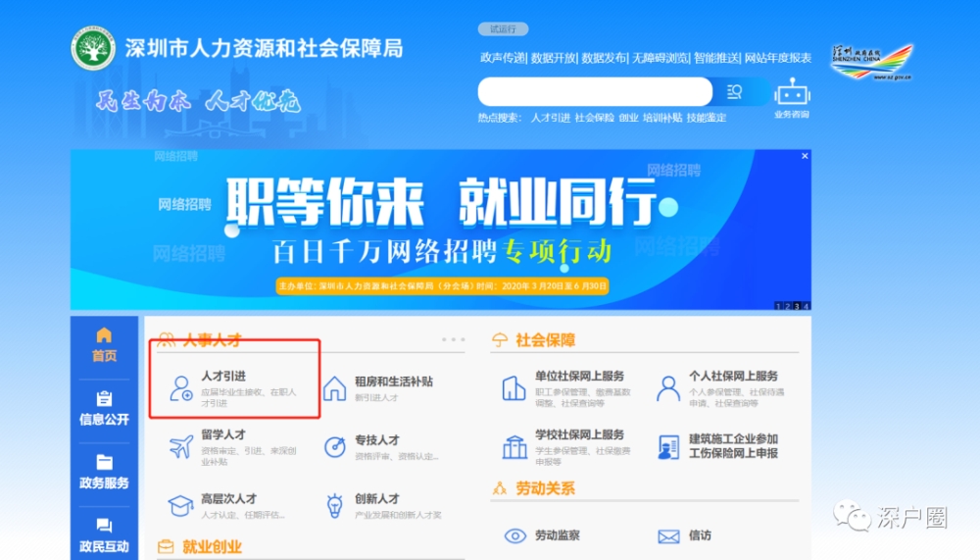Open 信息公开 in the sidebar
Viewport: 980px width, 560px height.
coord(104,409)
